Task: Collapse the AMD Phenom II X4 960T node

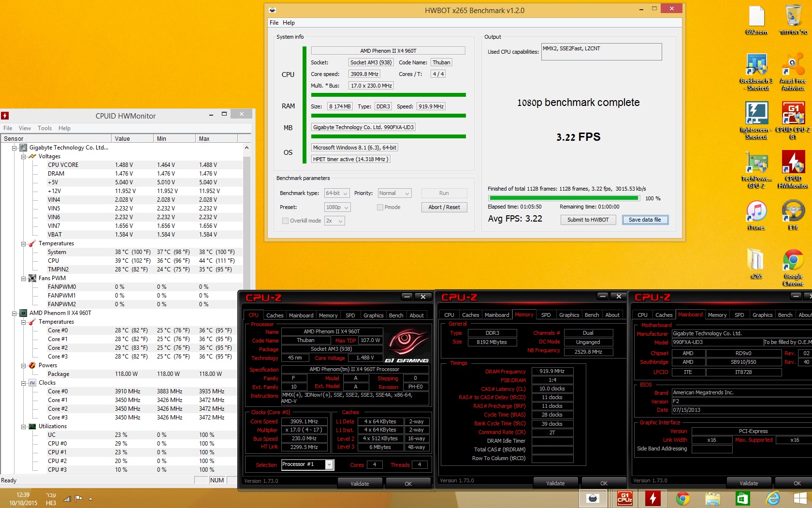Action: 14,313
